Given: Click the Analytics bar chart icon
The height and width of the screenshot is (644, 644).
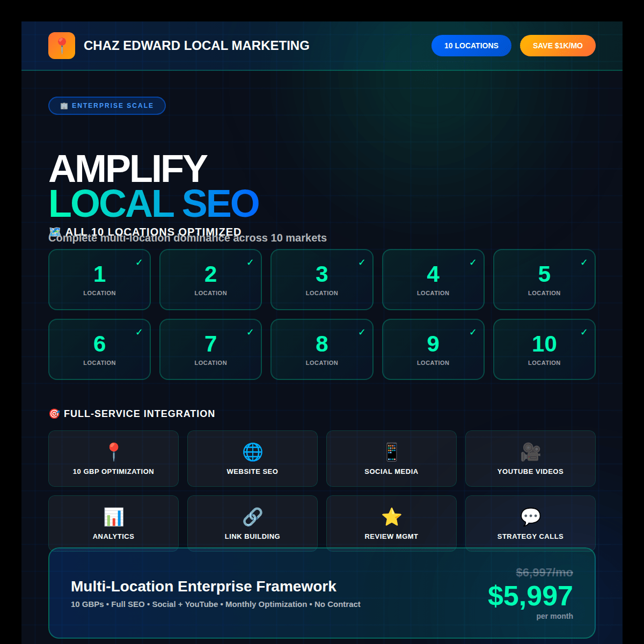Looking at the screenshot, I should pos(113,517).
